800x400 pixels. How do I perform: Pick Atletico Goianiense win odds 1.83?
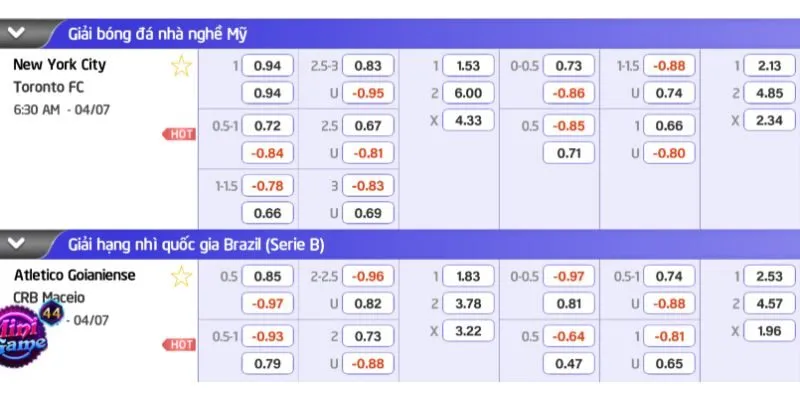(x=468, y=276)
